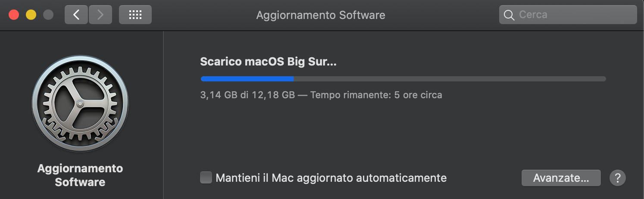The image size is (644, 199).
Task: Open help with the question mark button
Action: (617, 177)
